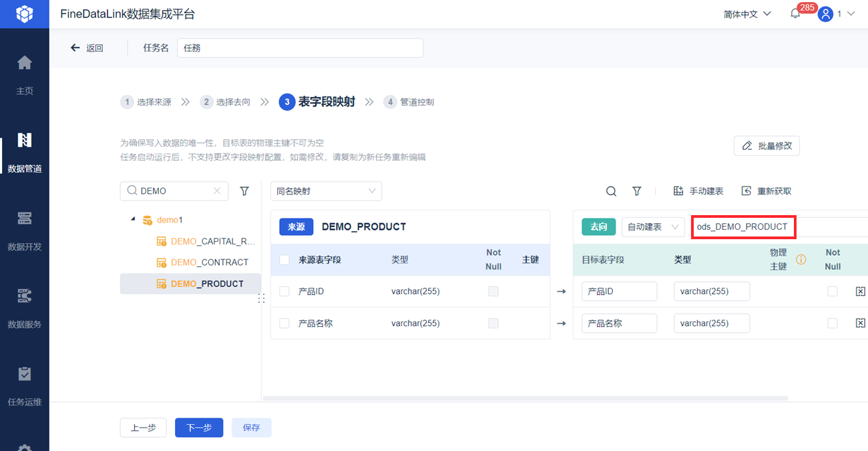
Task: Click the 批量修改 button
Action: coord(767,146)
